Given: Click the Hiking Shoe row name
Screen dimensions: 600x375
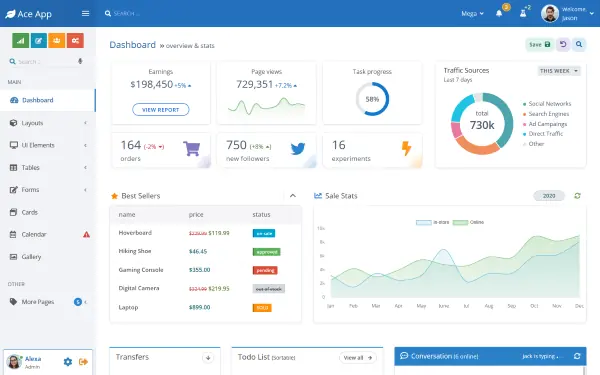Looking at the screenshot, I should pyautogui.click(x=135, y=251).
